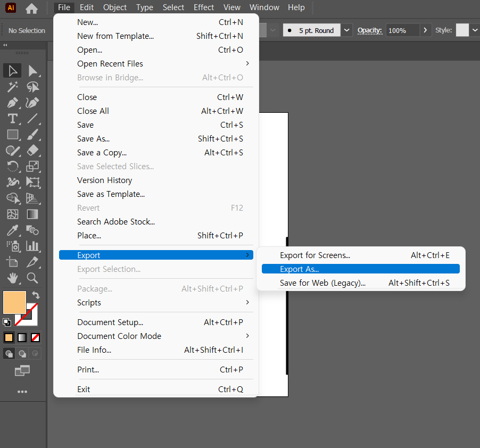480x448 pixels.
Task: Set paint type to None
Action: pyautogui.click(x=35, y=337)
